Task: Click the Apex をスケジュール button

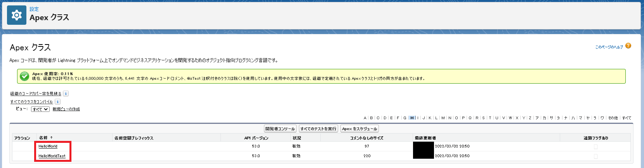Action: [359, 129]
